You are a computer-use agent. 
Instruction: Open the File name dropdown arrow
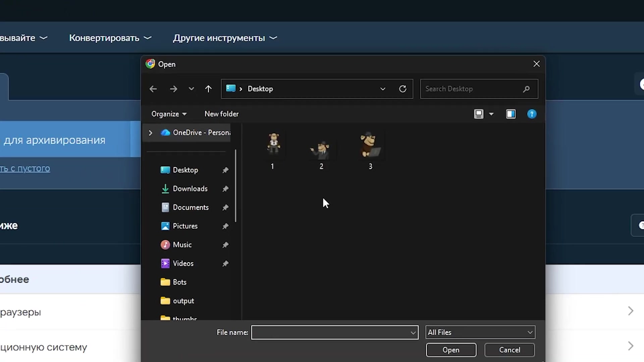point(413,333)
